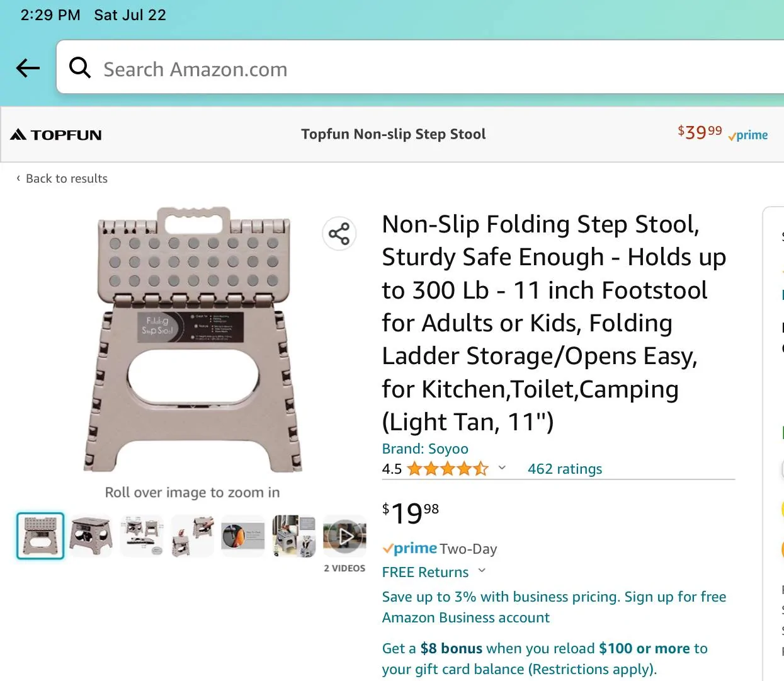Click the share icon near product image
Viewport: 784px width, 681px height.
[x=339, y=234]
